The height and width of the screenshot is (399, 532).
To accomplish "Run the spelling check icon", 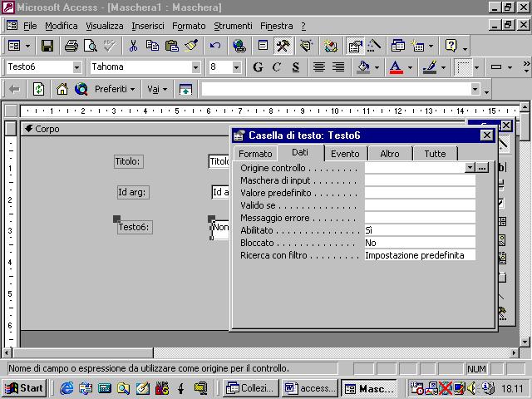I will (110, 46).
